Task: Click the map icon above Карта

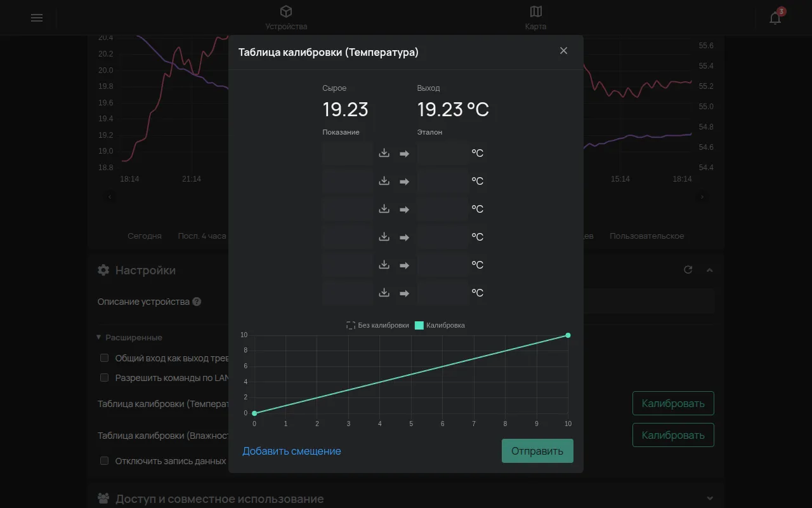Action: tap(536, 11)
